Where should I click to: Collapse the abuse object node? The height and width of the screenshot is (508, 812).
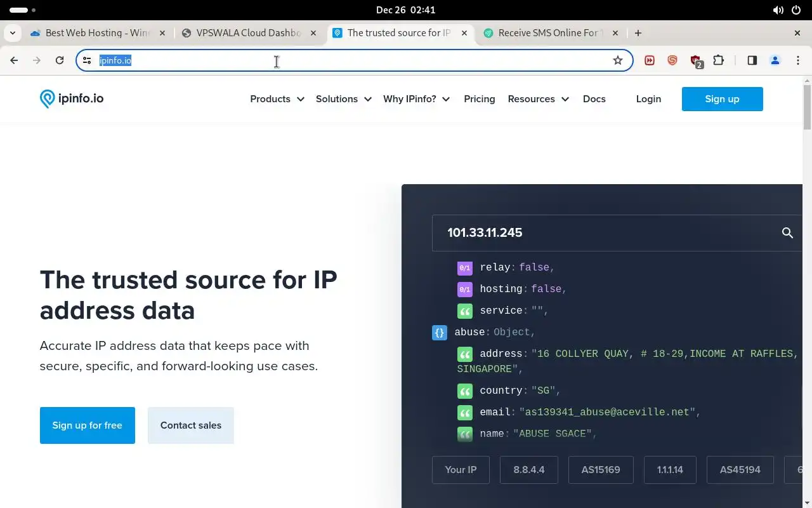(439, 332)
